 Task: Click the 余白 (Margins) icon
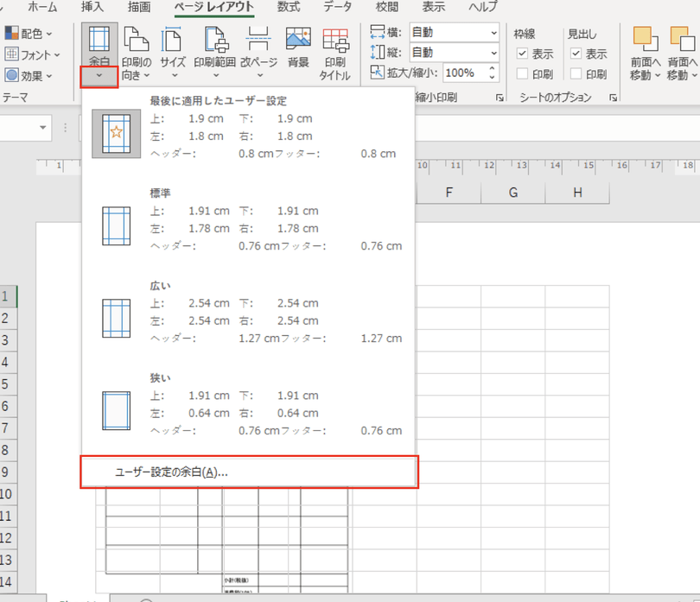pos(100,41)
